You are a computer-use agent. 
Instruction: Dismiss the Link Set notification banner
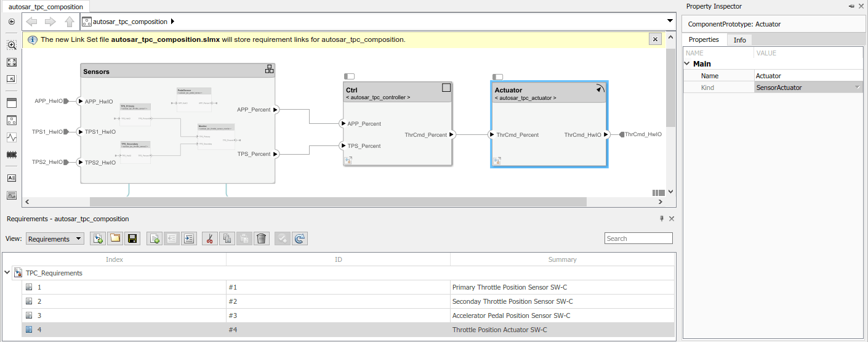pos(655,39)
